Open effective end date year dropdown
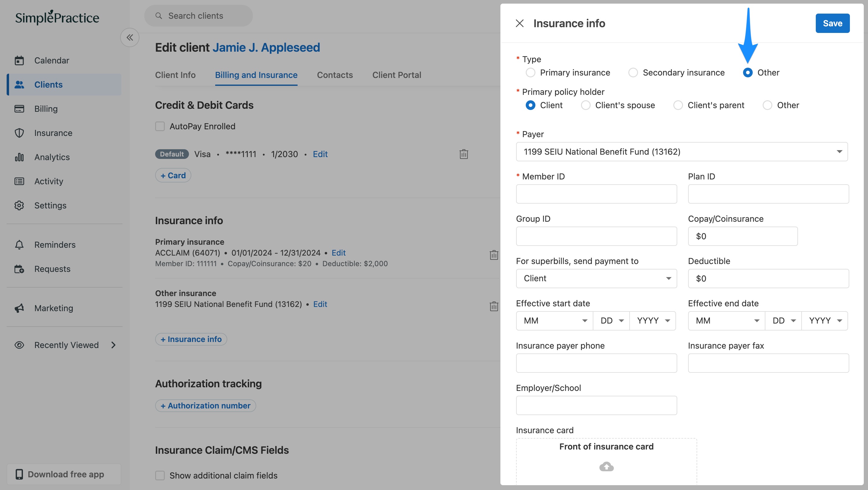The image size is (868, 490). 825,321
